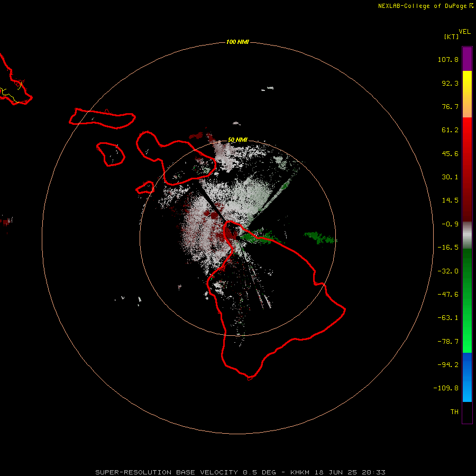Click the VEL legend title

point(464,32)
